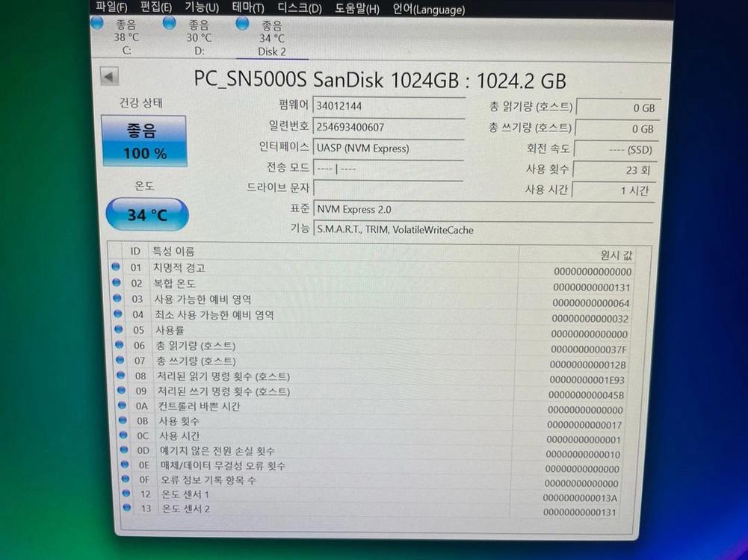Open the 언어(Language) menu
The width and height of the screenshot is (748, 560).
pyautogui.click(x=429, y=10)
